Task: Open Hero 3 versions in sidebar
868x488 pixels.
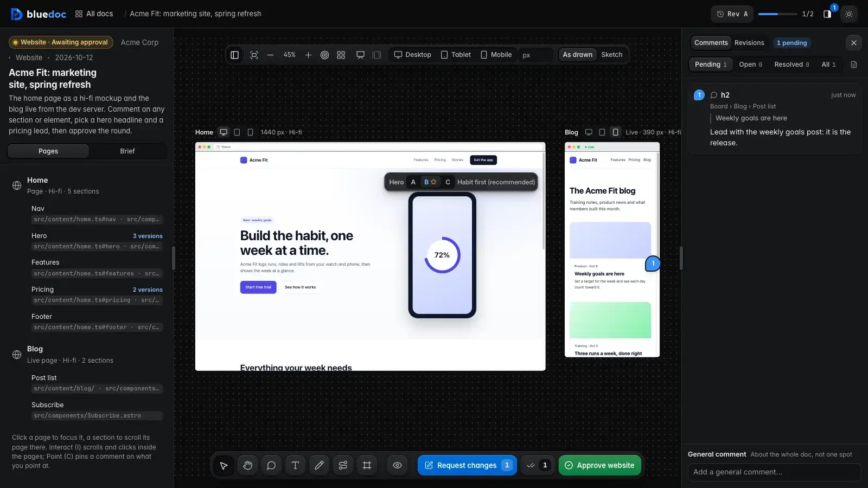Action: (x=148, y=236)
